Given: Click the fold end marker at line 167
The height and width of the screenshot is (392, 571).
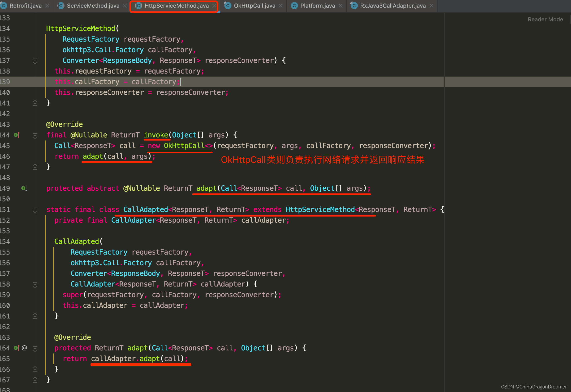Looking at the screenshot, I should (35, 380).
